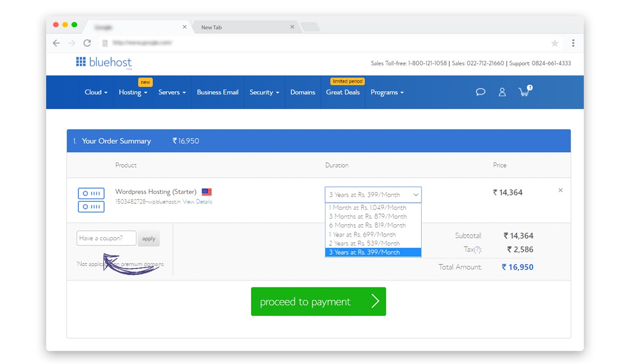The image size is (630, 364).
Task: Open the Duration select box
Action: click(373, 195)
